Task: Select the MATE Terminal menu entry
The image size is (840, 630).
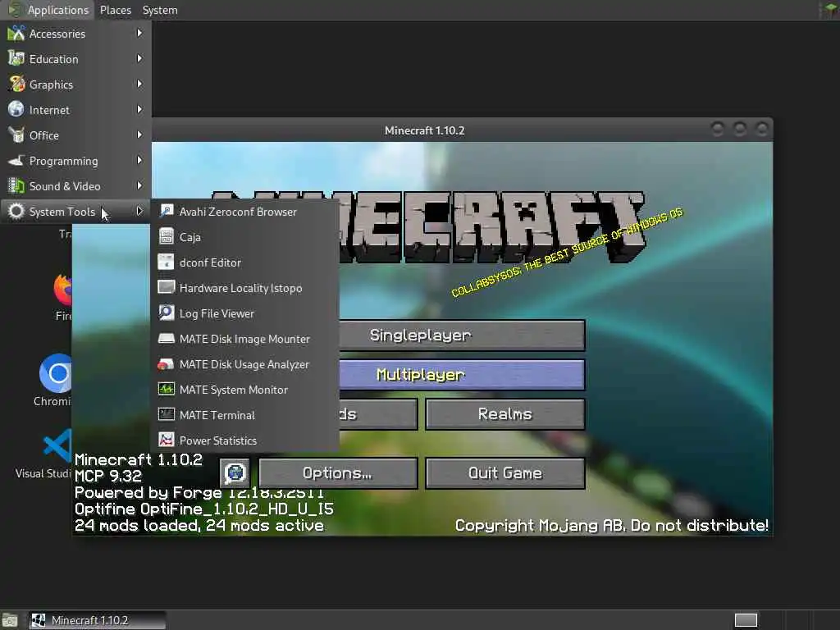Action: click(245, 414)
